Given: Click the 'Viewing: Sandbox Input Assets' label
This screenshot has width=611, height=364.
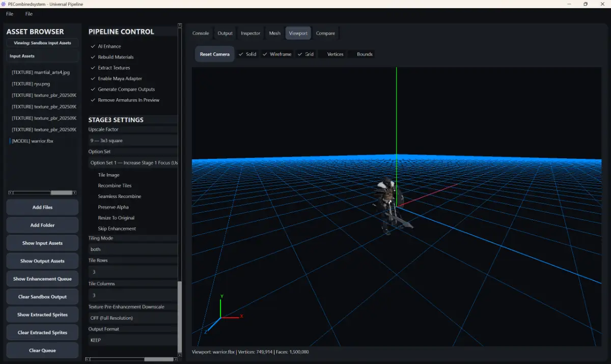Looking at the screenshot, I should [43, 43].
